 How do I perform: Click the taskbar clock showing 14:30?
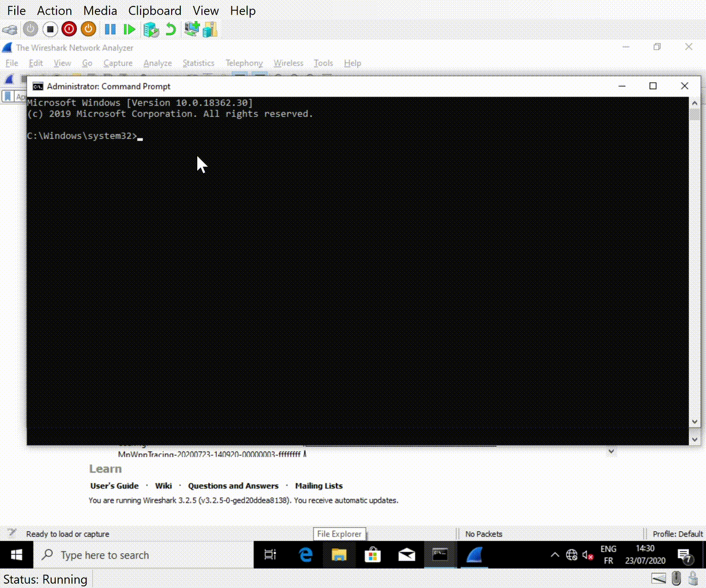[645, 555]
